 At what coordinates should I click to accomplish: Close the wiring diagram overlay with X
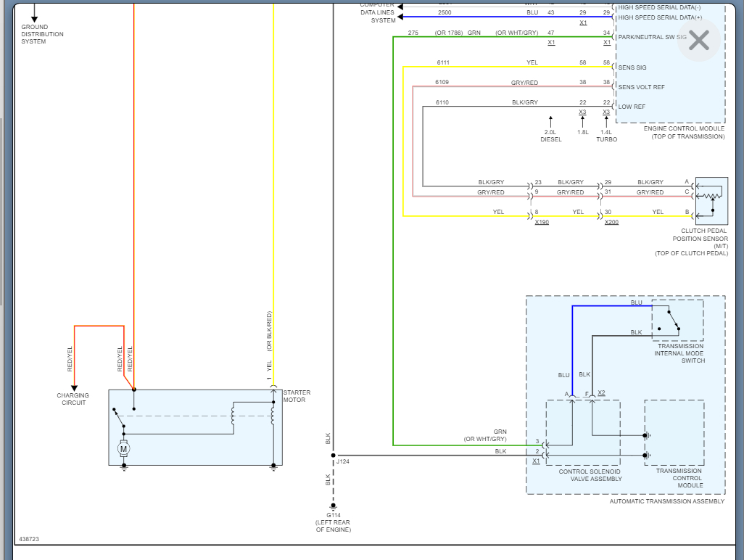pos(699,41)
